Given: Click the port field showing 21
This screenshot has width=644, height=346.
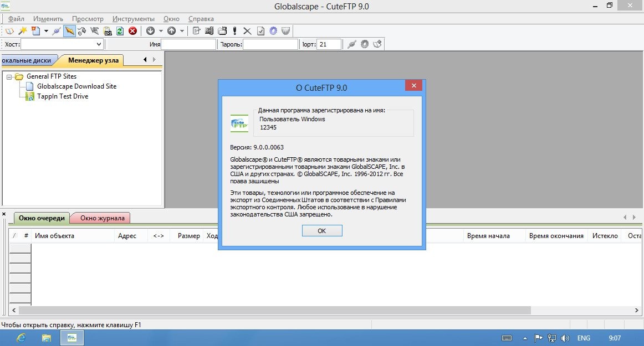Looking at the screenshot, I should click(x=329, y=44).
